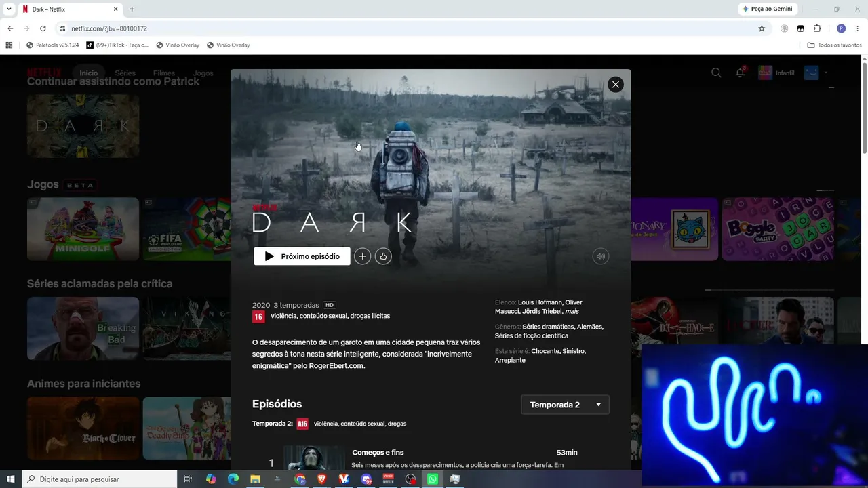This screenshot has width=868, height=488.
Task: Open Netflix notifications bell
Action: [x=740, y=73]
